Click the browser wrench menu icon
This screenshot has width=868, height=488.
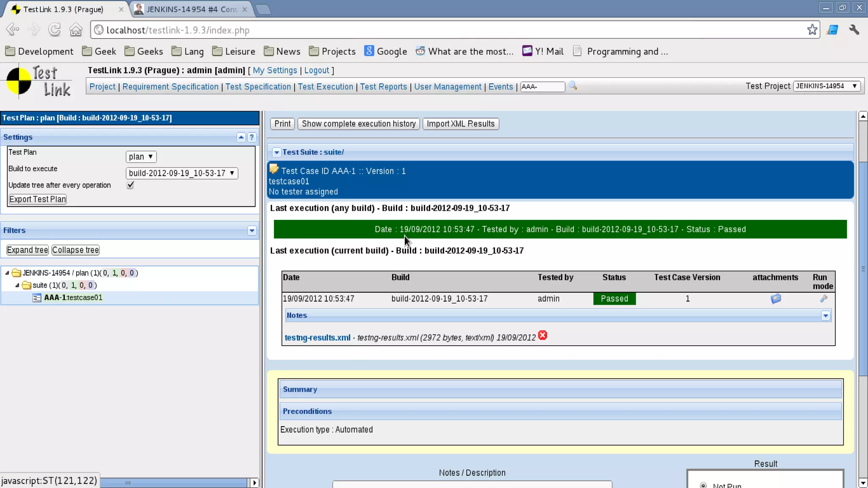click(x=854, y=30)
